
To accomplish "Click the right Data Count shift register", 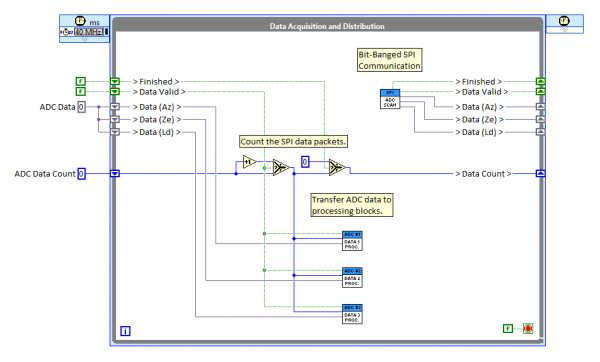I will pyautogui.click(x=540, y=174).
